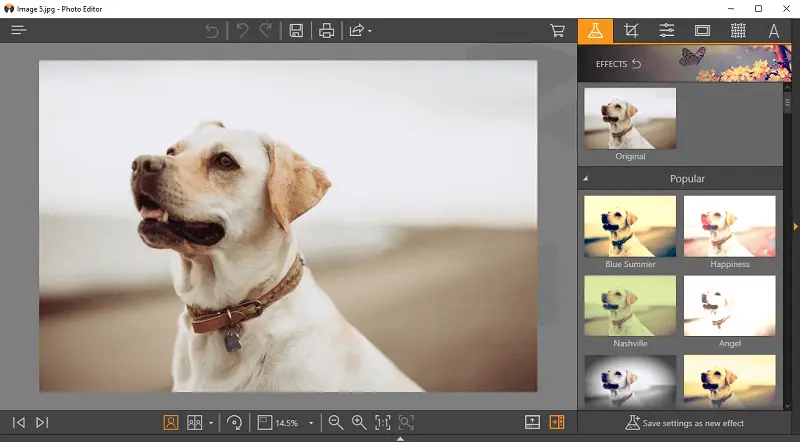Switch to the crop tool tab
Screen dimensions: 800x442
point(631,31)
